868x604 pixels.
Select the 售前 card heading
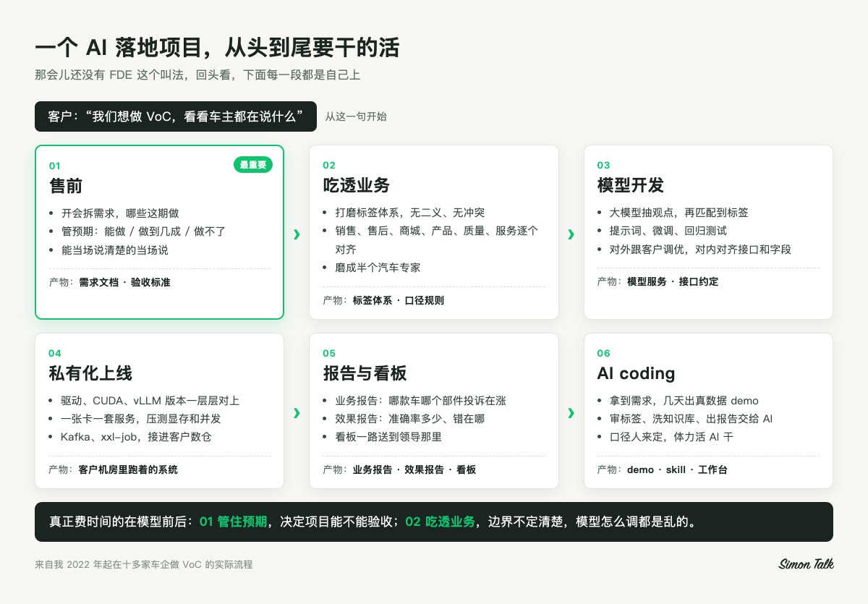pos(66,186)
